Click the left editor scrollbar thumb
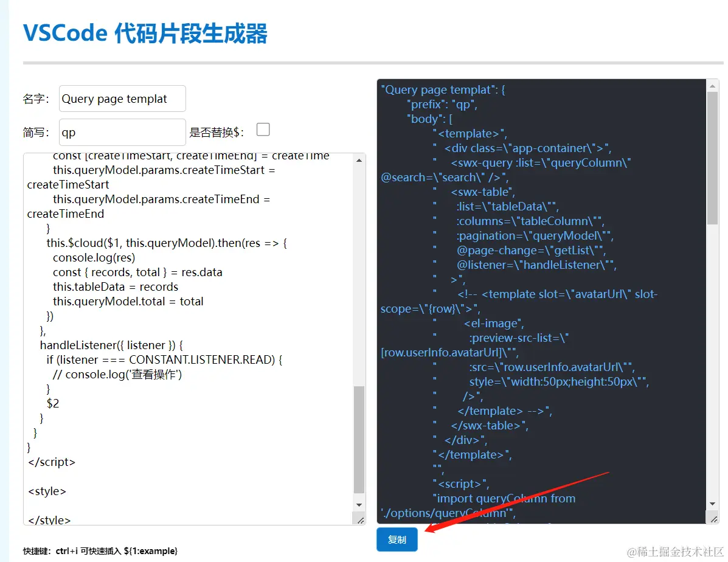Screen dimensions: 728x562 (x=359, y=439)
